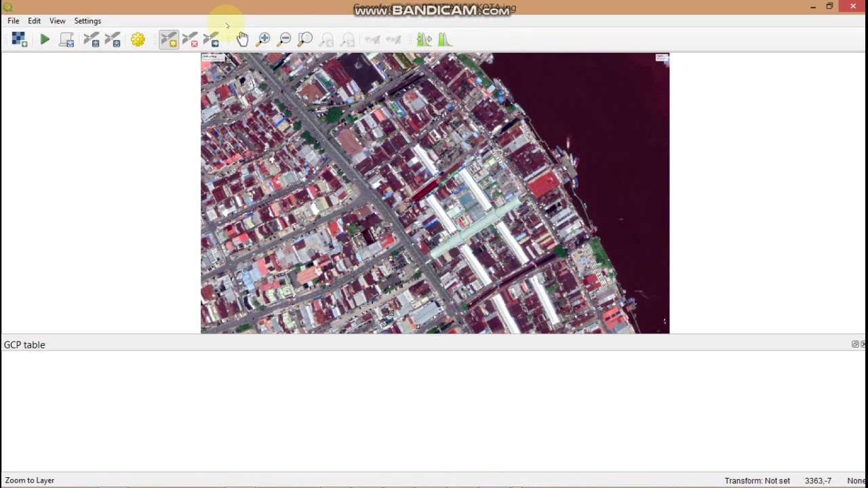The height and width of the screenshot is (488, 868).
Task: Choose the Zoom In magnifier
Action: coord(263,40)
